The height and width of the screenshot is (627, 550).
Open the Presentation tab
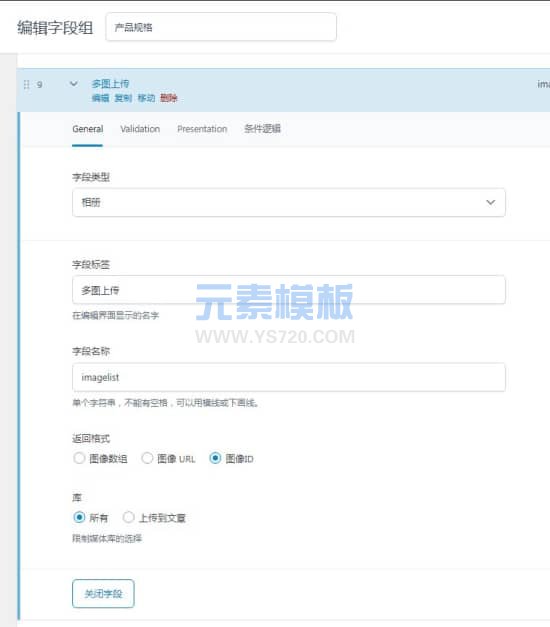pyautogui.click(x=202, y=129)
